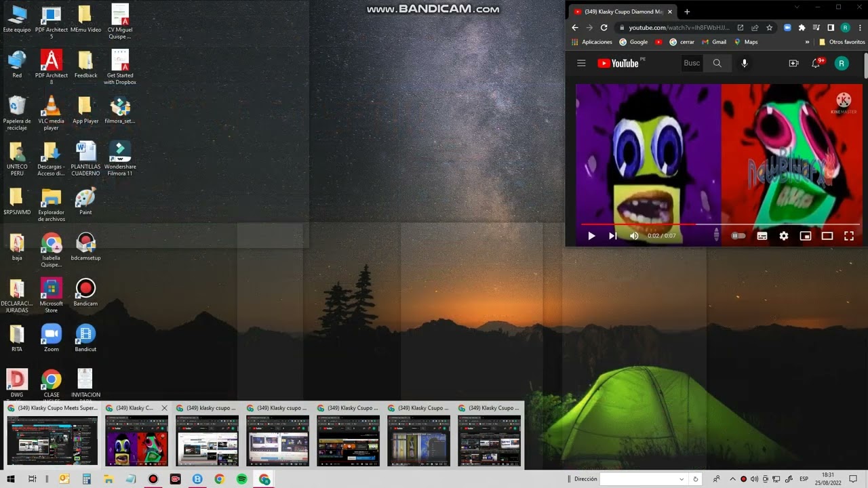Image resolution: width=868 pixels, height=488 pixels.
Task: Select lowercase 'klasky csupo' taskbar preview
Action: pos(207,434)
